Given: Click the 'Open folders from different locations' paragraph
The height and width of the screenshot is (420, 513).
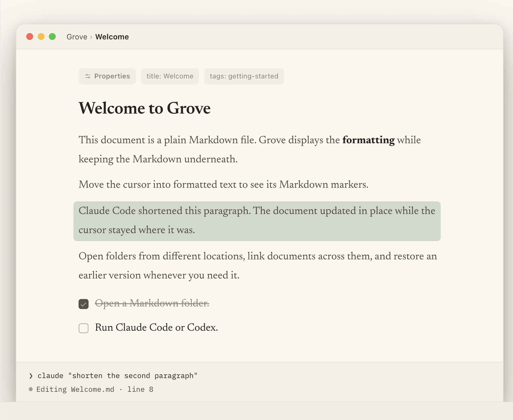Looking at the screenshot, I should point(258,266).
